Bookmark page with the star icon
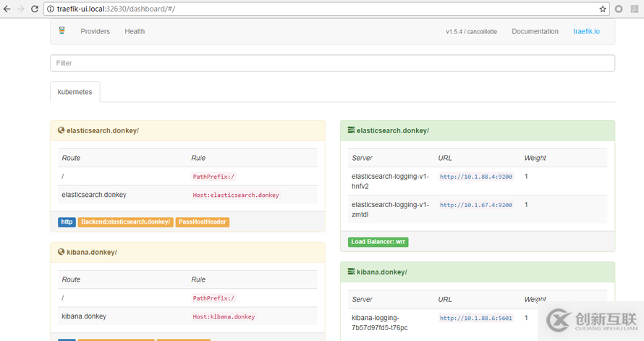This screenshot has height=341, width=644. [602, 9]
